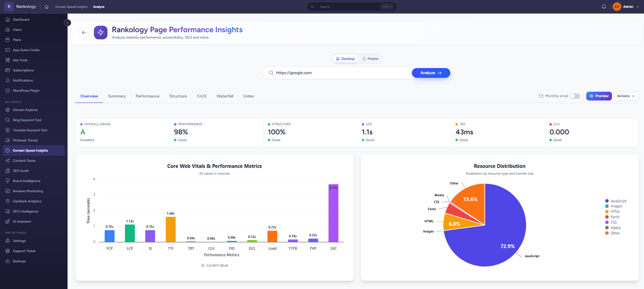The width and height of the screenshot is (644, 289).
Task: Click the Users icon in sidebar
Action: tap(8, 29)
